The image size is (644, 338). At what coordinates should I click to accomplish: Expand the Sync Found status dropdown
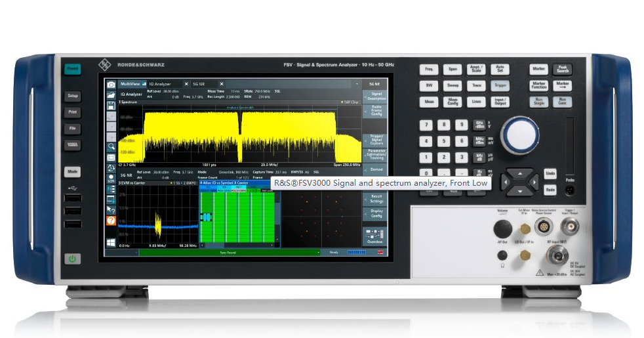[319, 253]
